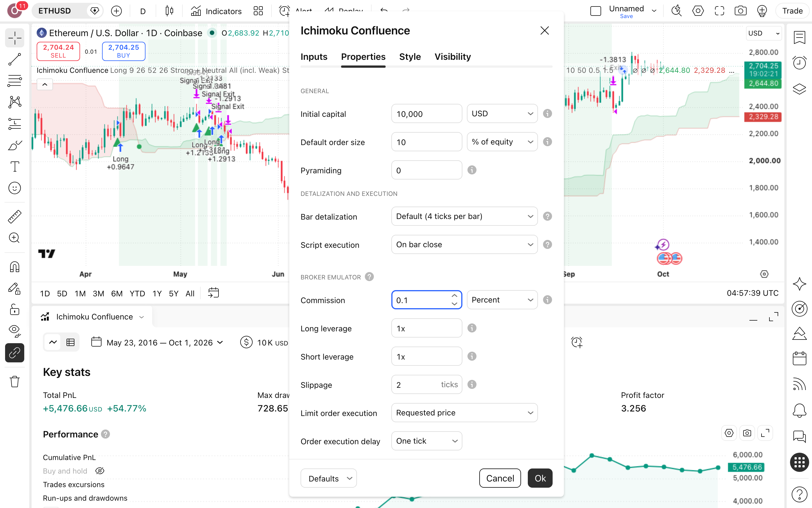Open the chat bubbles icon
Image resolution: width=812 pixels, height=508 pixels.
click(799, 436)
